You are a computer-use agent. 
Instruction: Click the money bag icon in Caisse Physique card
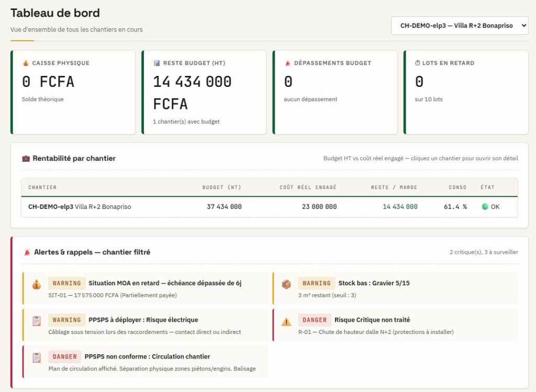pyautogui.click(x=26, y=63)
